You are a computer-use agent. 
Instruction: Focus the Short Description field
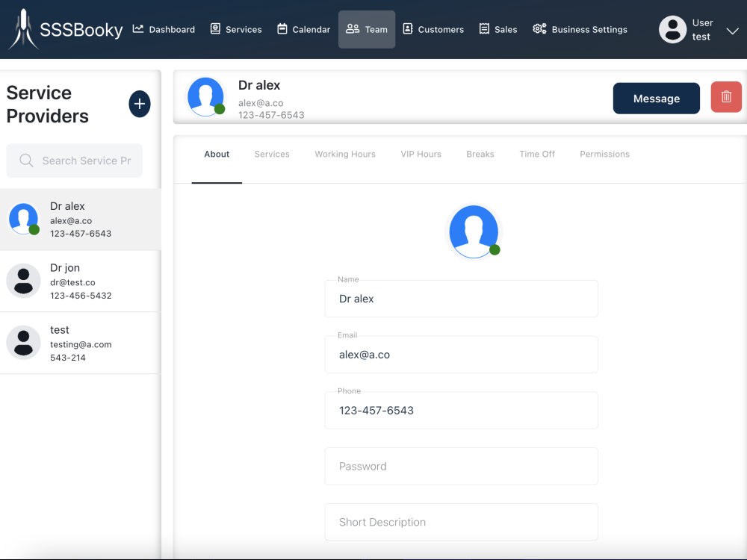click(x=461, y=522)
